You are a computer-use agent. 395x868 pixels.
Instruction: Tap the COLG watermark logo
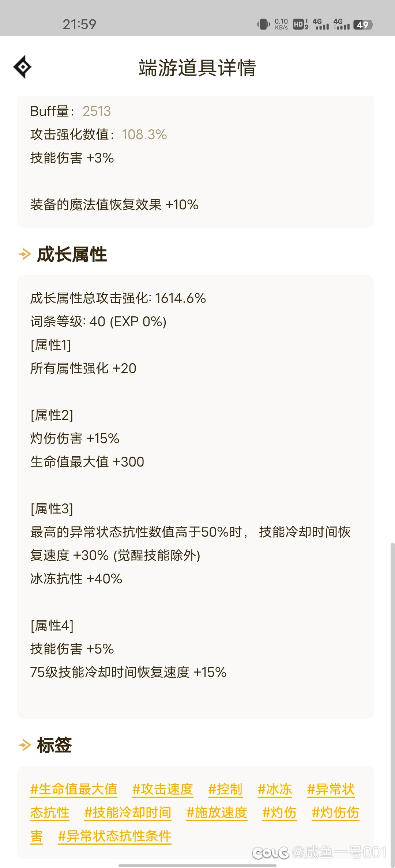click(x=270, y=853)
